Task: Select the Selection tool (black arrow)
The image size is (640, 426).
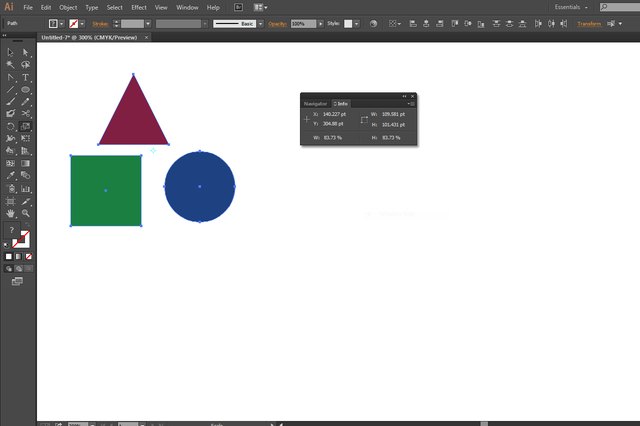Action: [x=10, y=52]
